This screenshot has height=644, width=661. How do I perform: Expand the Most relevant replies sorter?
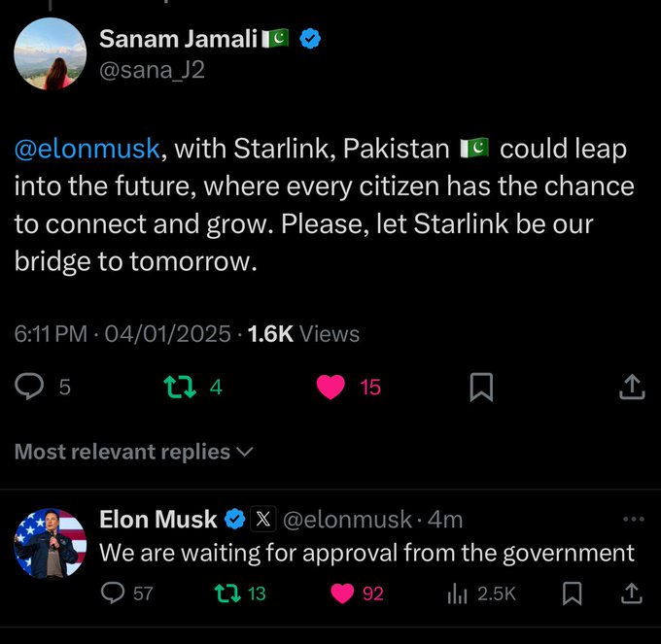pos(134,452)
